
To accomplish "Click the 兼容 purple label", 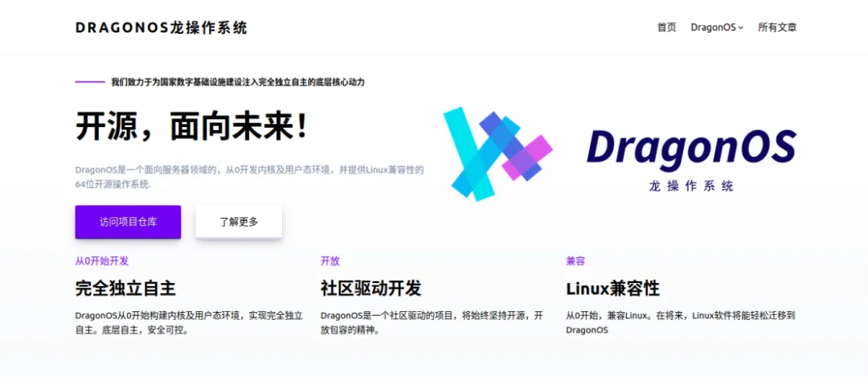I will coord(575,260).
